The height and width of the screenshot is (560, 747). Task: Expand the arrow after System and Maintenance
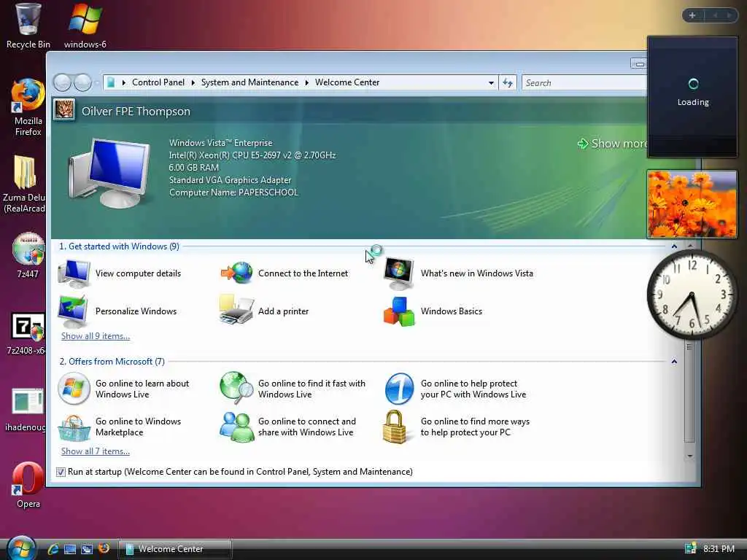point(307,83)
